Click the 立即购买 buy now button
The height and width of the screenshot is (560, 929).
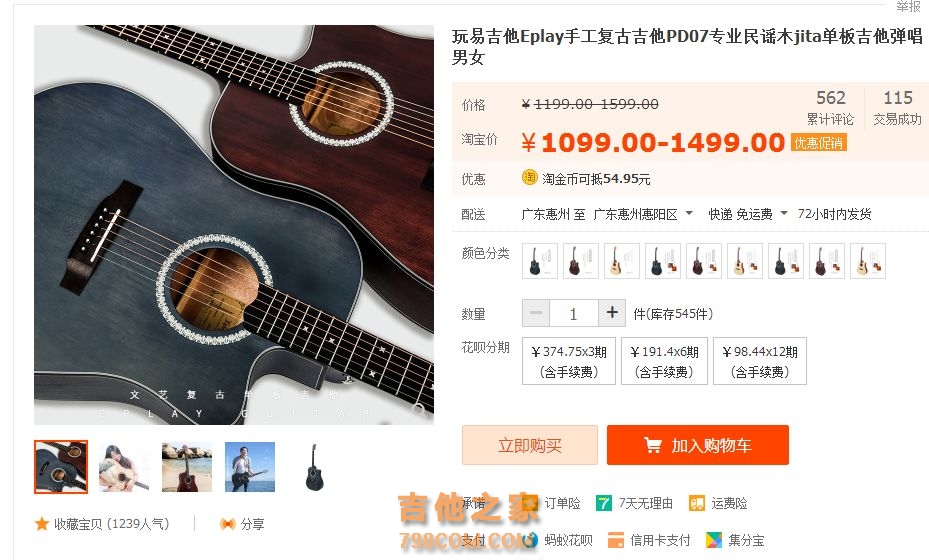click(530, 445)
